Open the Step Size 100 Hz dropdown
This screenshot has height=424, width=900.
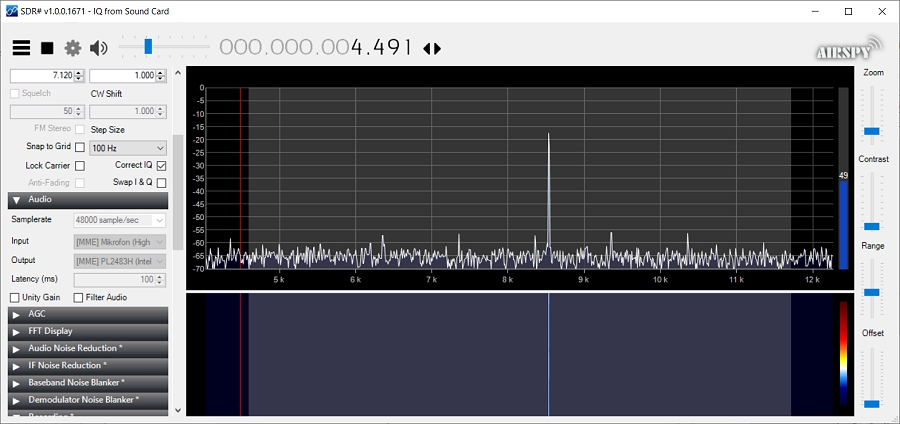point(127,147)
